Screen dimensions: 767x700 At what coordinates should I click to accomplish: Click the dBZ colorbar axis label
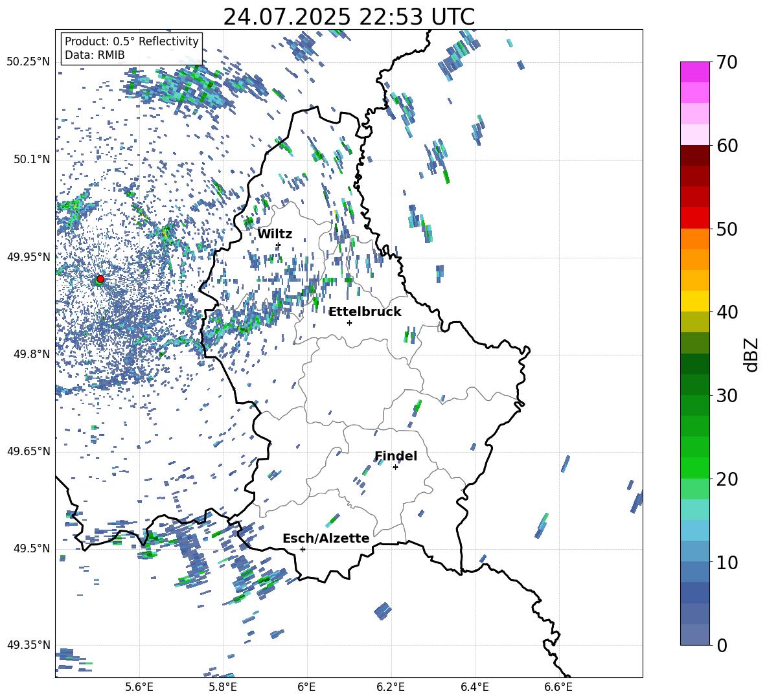752,354
